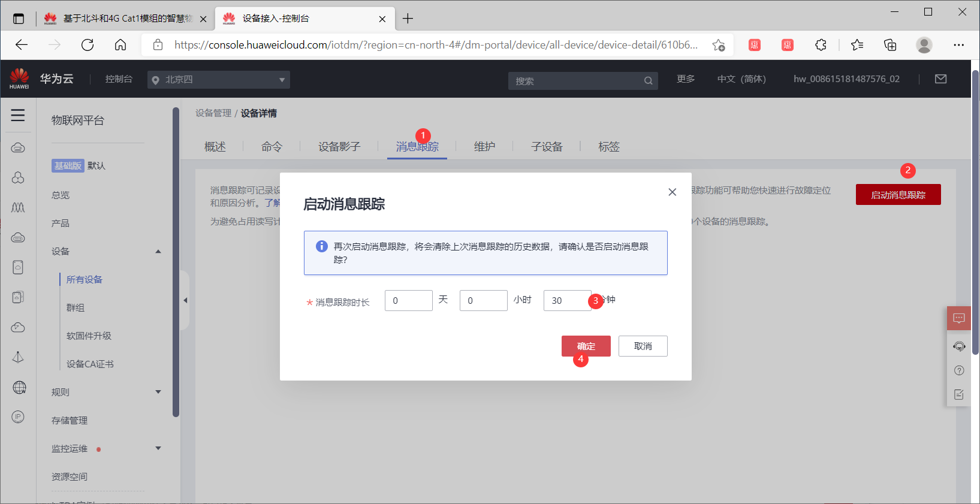
Task: Click the browser address bar URL
Action: pyautogui.click(x=436, y=45)
